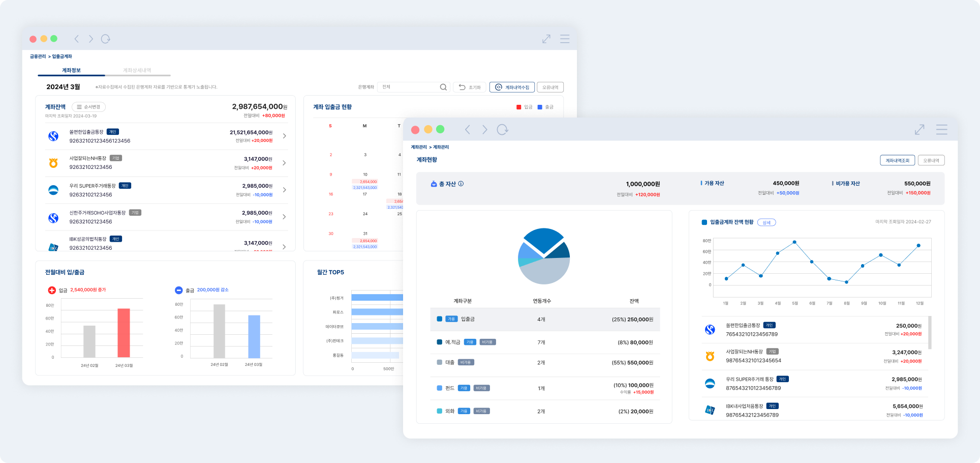Toggle the 입출금 row color marker
The image size is (980, 463).
[x=439, y=319]
